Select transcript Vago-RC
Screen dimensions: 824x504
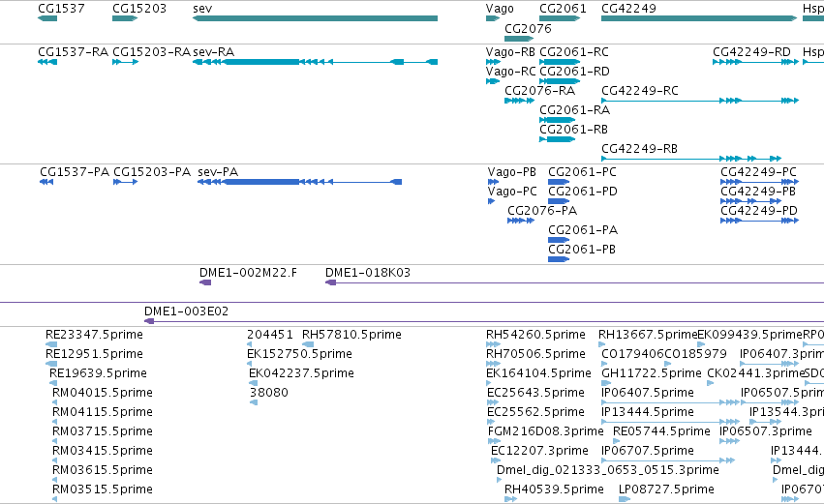[493, 81]
